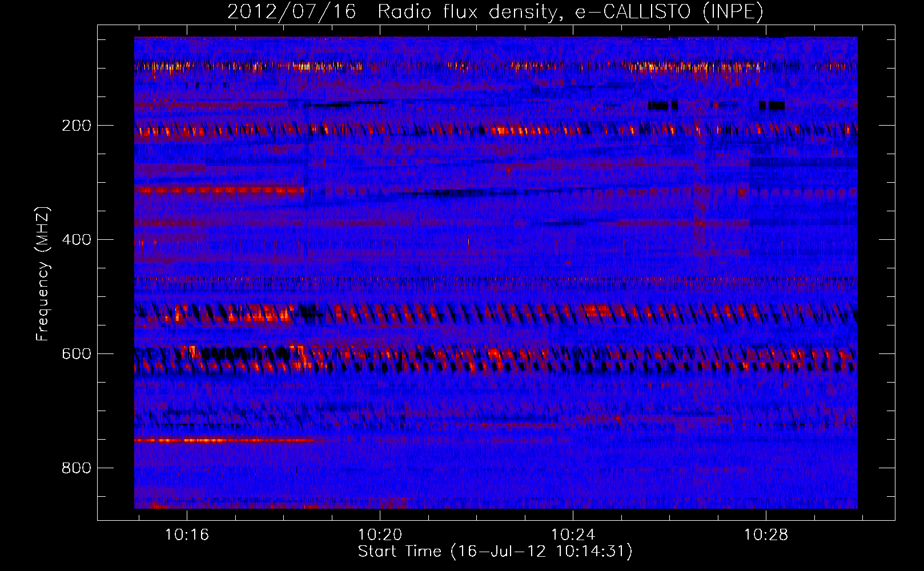Viewport: 924px width, 571px height.
Task: Click the '400' frequency tick label
Action: [77, 239]
